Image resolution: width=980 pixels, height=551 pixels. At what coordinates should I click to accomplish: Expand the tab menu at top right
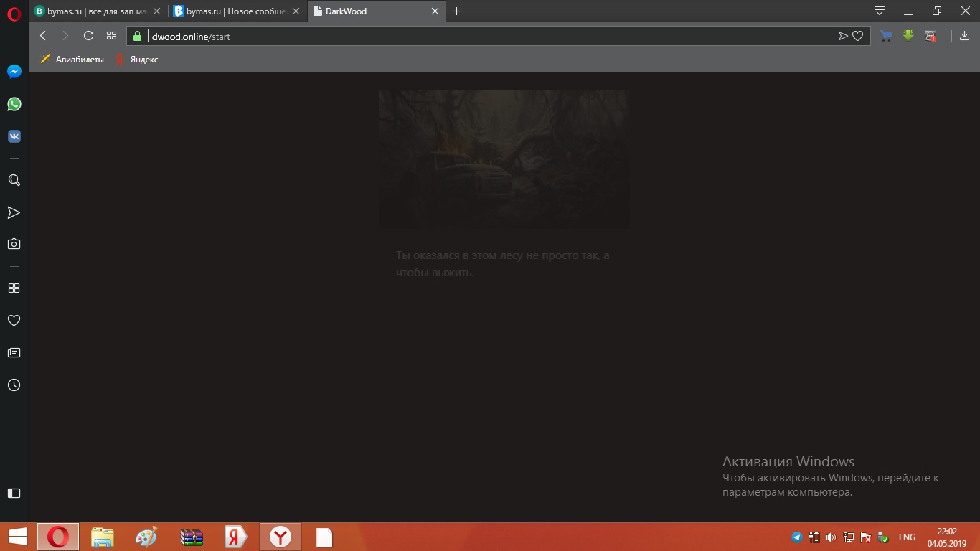879,11
